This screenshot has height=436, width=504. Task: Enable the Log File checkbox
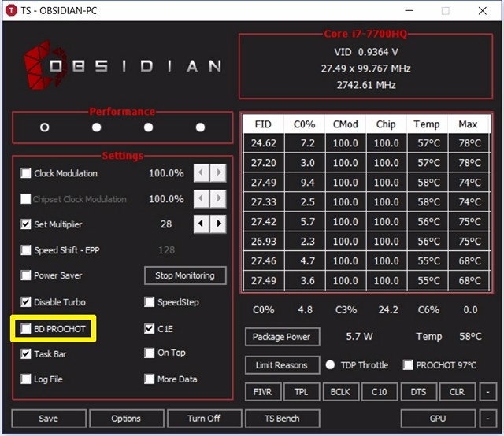pyautogui.click(x=26, y=379)
